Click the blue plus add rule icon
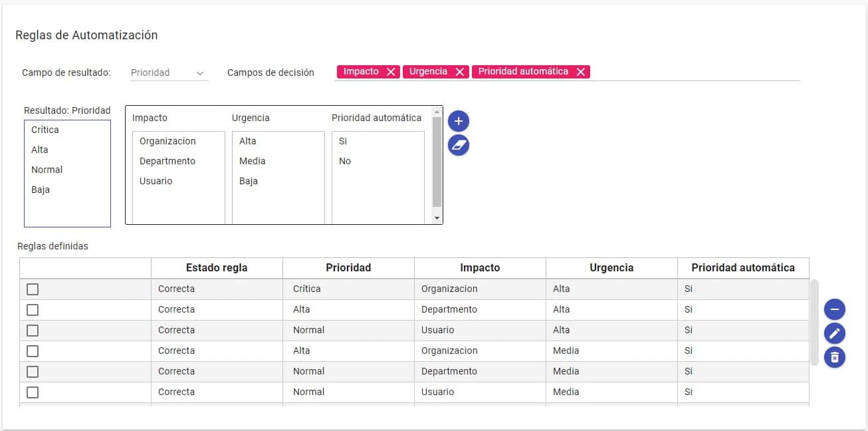Screen dimensions: 868x431 click(x=459, y=122)
